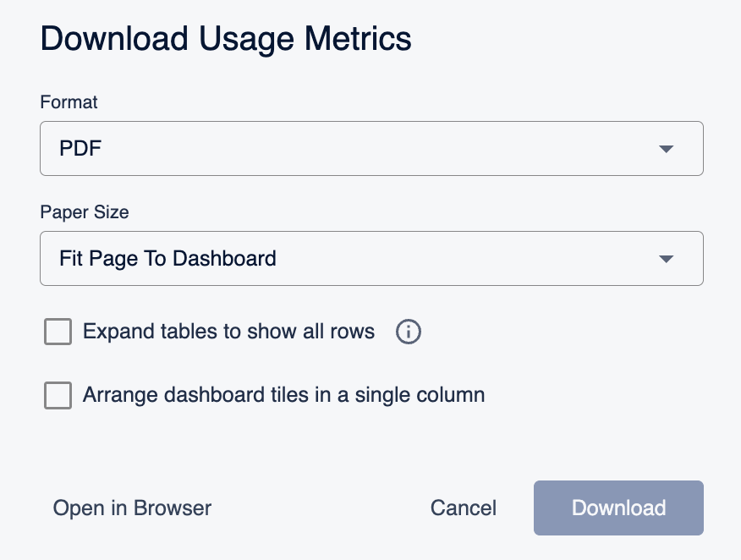The width and height of the screenshot is (741, 560).
Task: Click the Cancel button
Action: (x=464, y=508)
